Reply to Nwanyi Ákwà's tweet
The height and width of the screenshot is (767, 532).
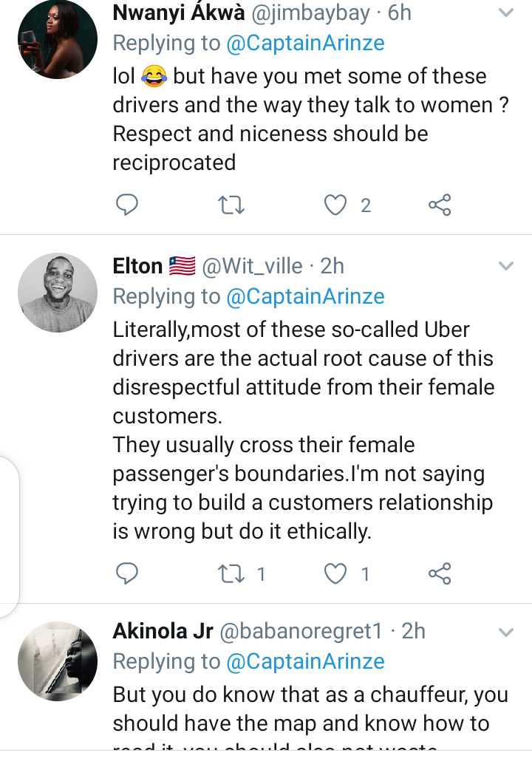126,205
